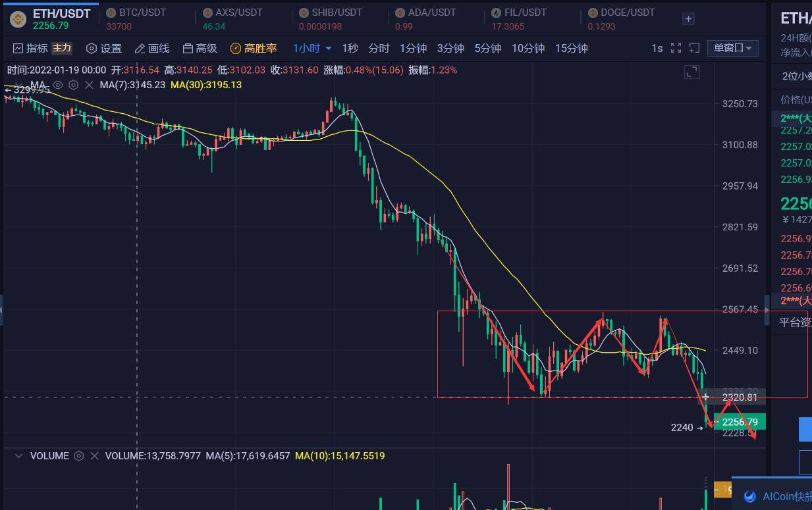Collapse the VOLUME pane chevron

click(x=18, y=455)
